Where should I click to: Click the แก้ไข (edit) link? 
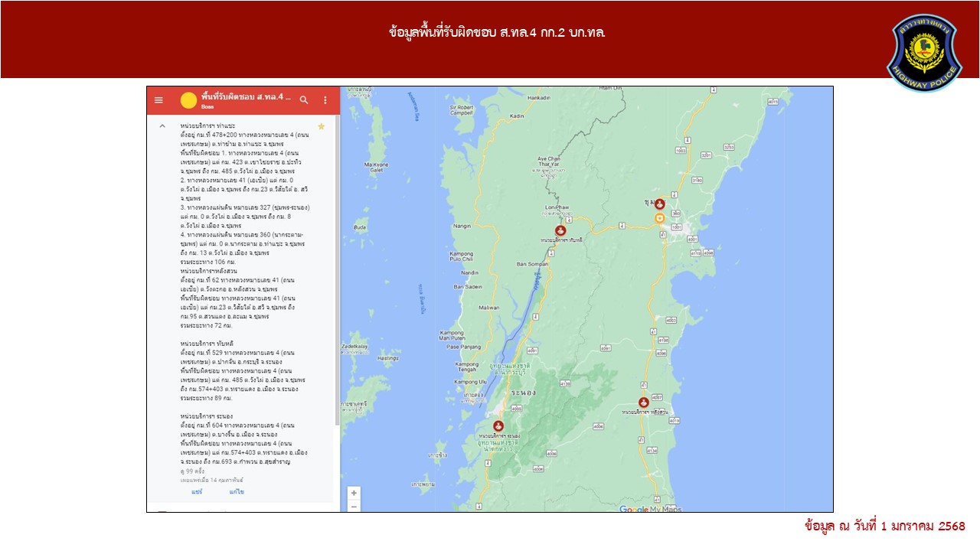[237, 492]
